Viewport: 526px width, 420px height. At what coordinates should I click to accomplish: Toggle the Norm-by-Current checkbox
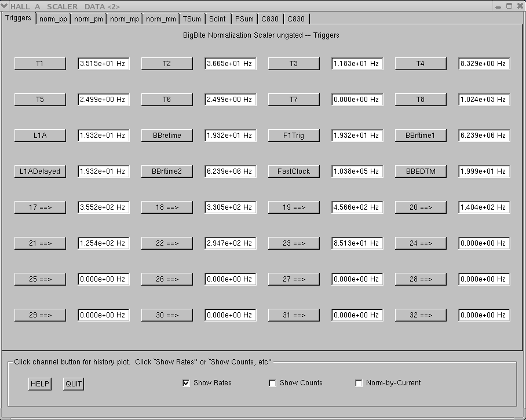tap(359, 383)
